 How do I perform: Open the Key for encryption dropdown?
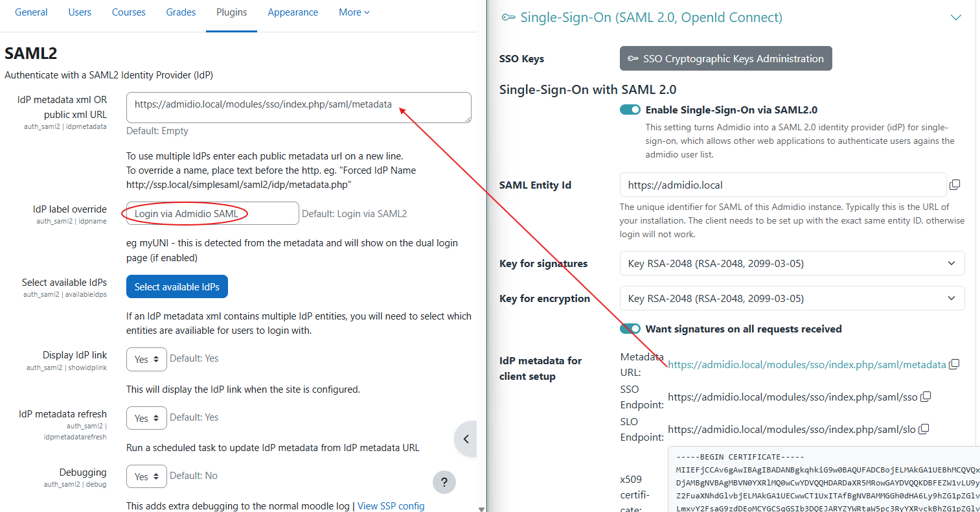tap(792, 298)
